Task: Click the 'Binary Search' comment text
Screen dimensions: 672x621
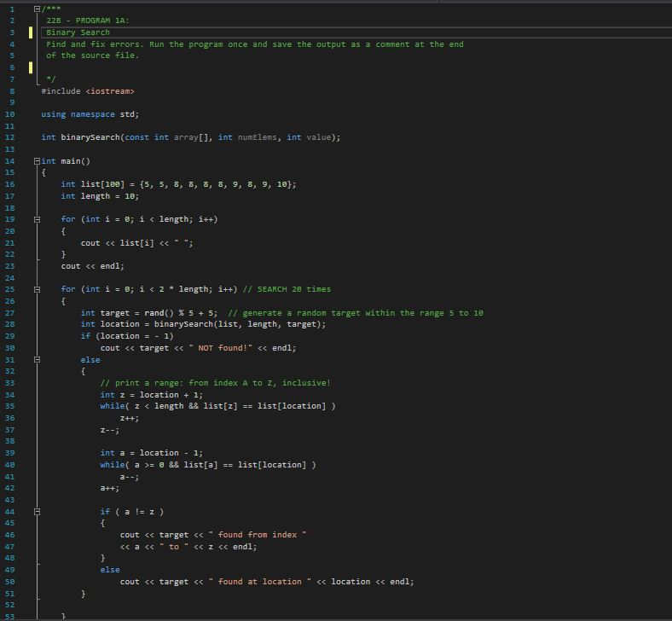Action: (78, 32)
